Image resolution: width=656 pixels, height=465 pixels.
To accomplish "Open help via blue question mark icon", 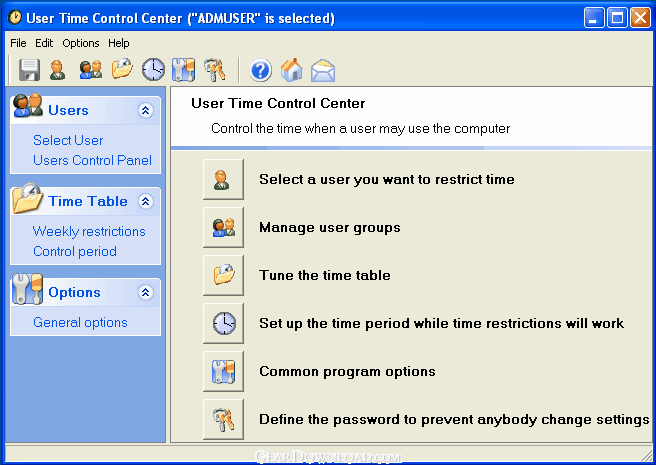I will tap(260, 70).
